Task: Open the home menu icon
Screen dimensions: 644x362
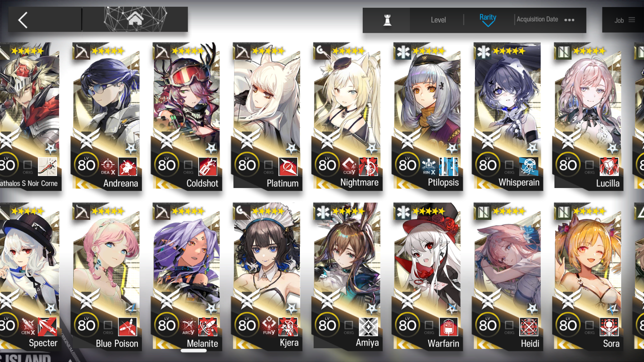Action: tap(135, 19)
